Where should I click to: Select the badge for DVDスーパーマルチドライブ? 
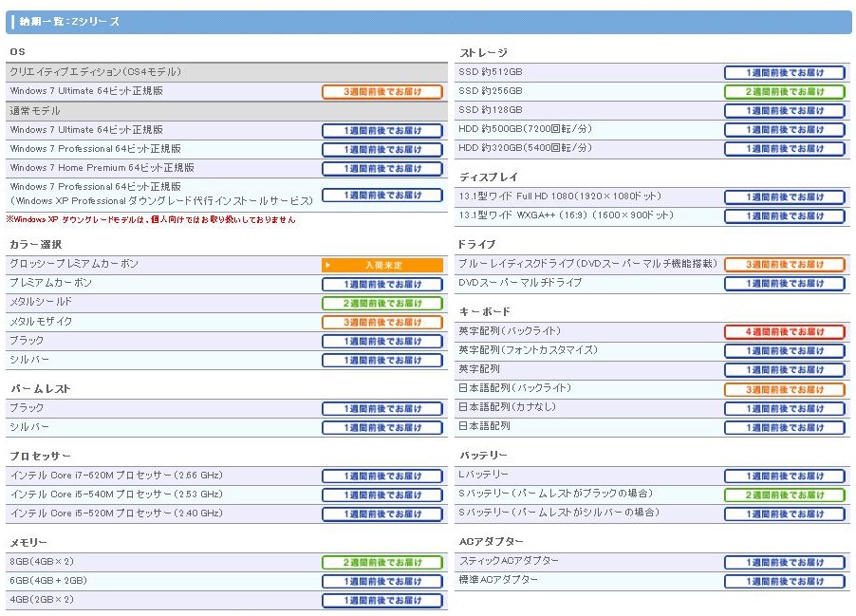point(784,284)
